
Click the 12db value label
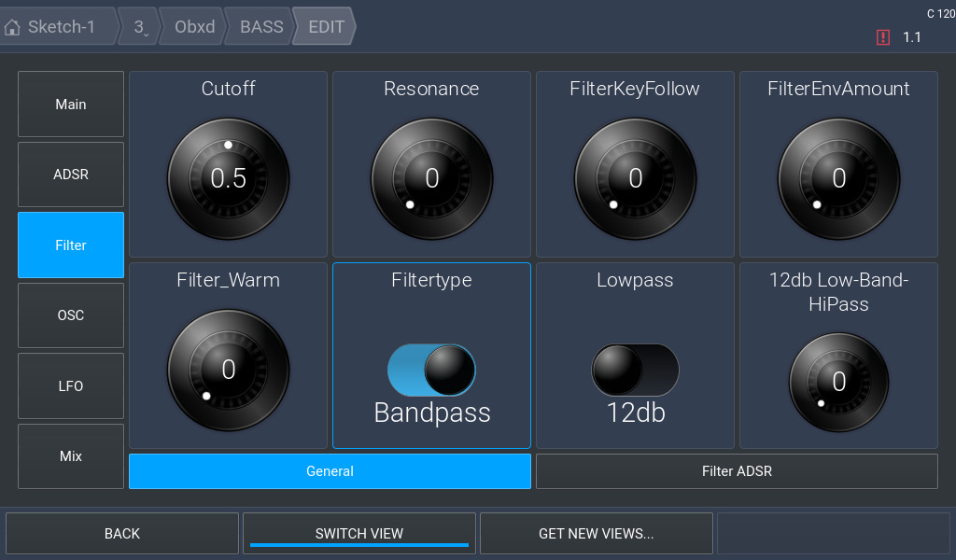pos(635,413)
